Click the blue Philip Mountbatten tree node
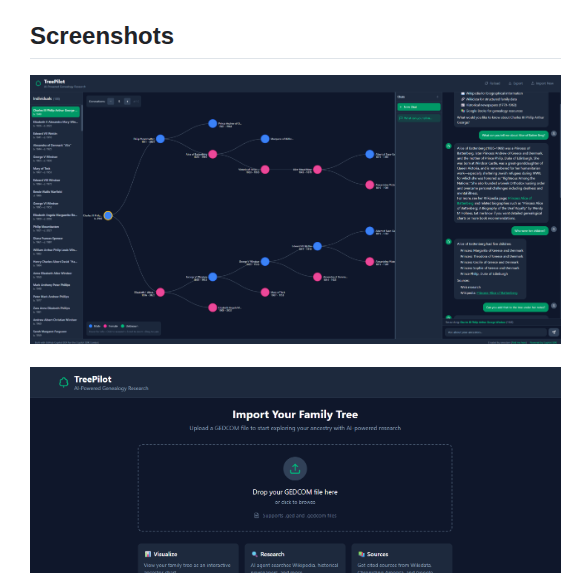 [x=160, y=139]
